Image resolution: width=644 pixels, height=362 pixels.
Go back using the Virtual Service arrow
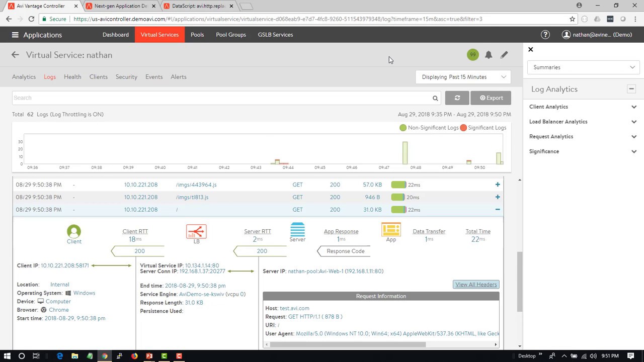click(x=15, y=55)
